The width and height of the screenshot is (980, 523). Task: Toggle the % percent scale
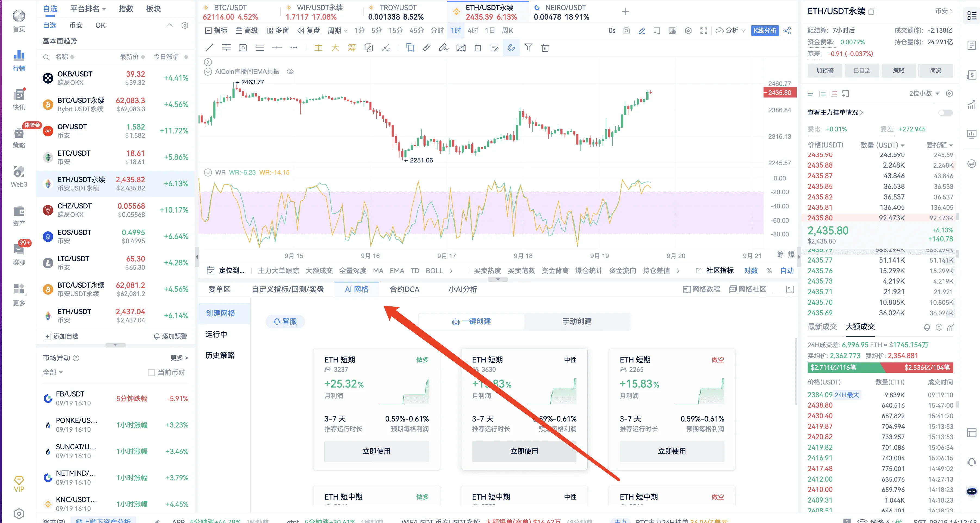[x=769, y=271]
